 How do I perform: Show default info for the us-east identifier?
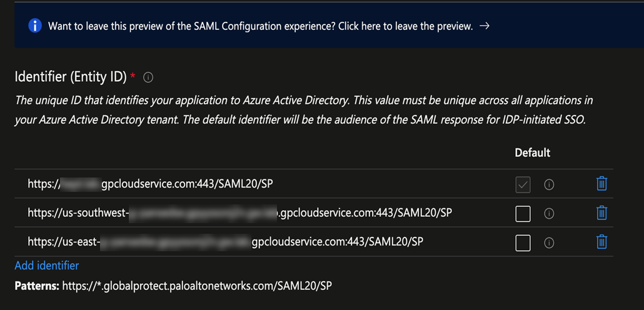[x=550, y=242]
